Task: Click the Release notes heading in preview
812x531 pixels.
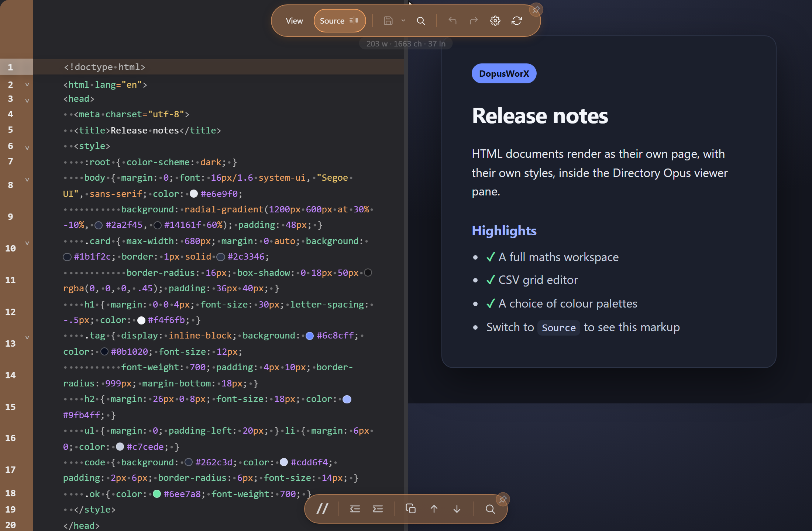Action: coord(540,116)
